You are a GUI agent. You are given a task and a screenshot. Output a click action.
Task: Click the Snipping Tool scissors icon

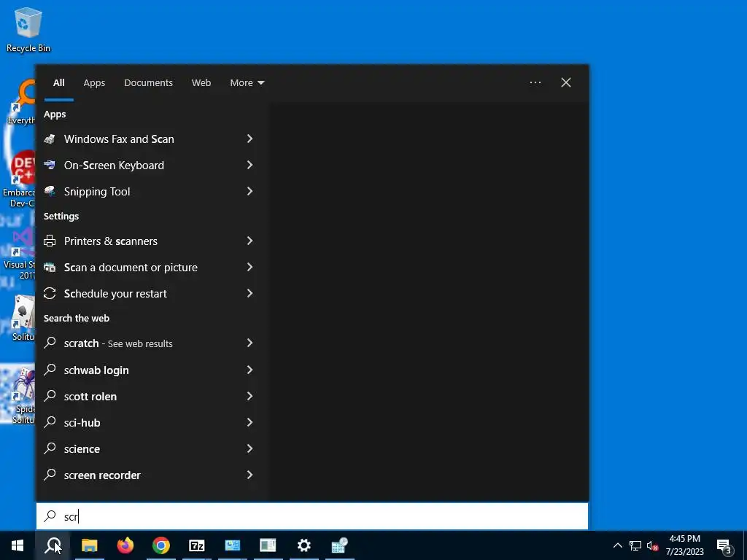pos(50,191)
